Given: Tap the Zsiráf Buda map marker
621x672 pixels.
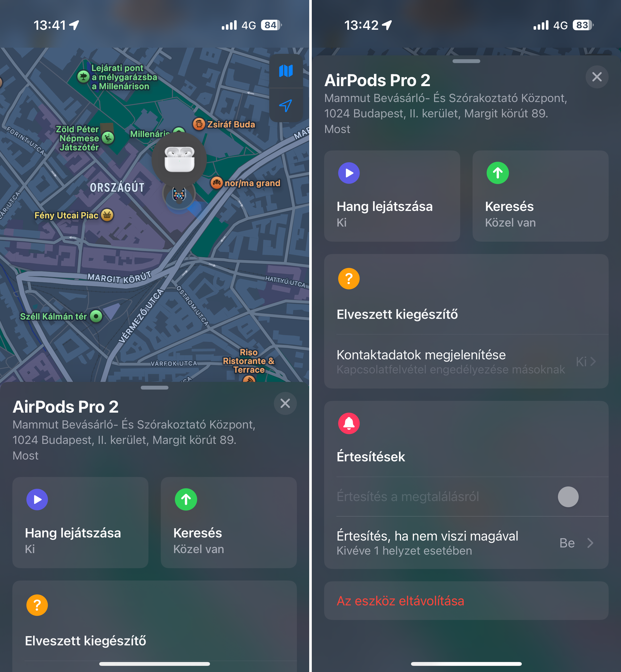Looking at the screenshot, I should (x=199, y=124).
